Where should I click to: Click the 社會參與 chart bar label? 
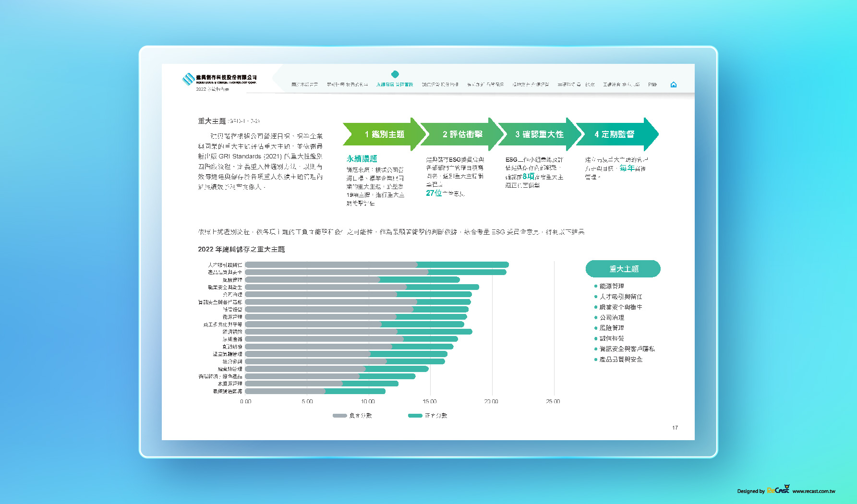(x=232, y=361)
